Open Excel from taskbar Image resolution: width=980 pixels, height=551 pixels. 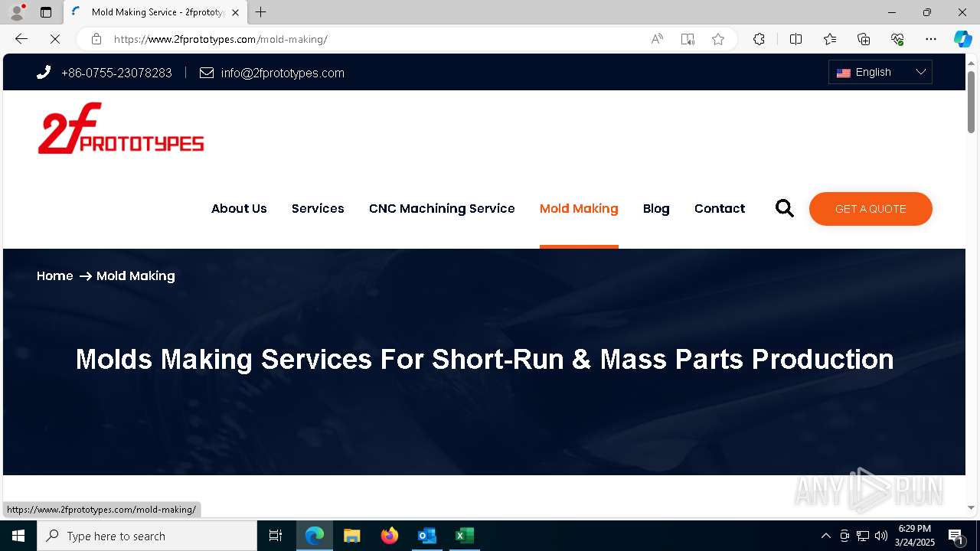463,536
